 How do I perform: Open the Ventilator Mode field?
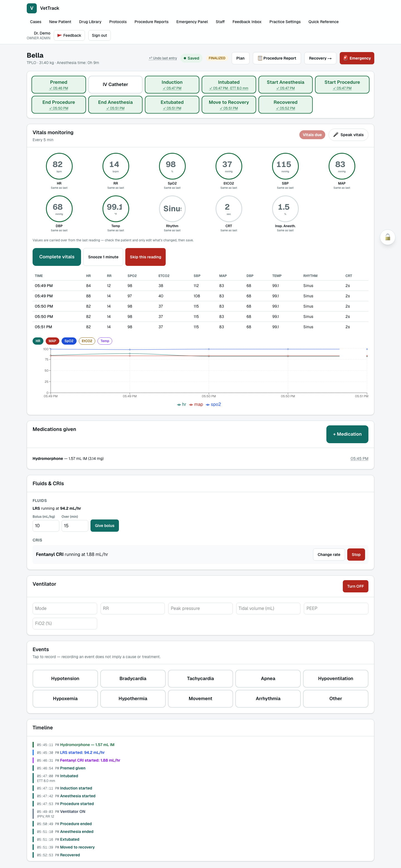click(x=65, y=608)
